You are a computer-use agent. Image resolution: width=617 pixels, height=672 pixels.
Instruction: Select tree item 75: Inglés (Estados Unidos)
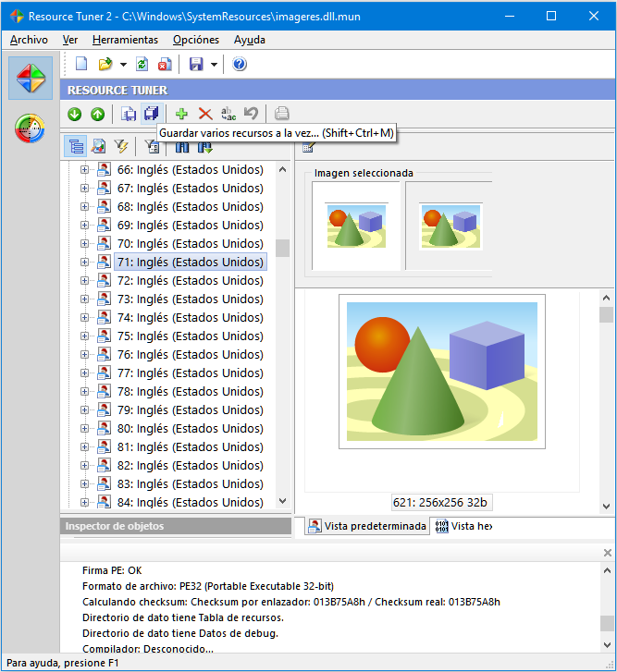click(191, 336)
